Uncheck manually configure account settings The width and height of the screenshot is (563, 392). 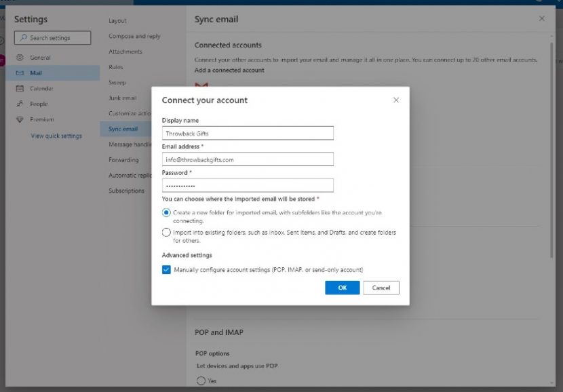click(166, 270)
